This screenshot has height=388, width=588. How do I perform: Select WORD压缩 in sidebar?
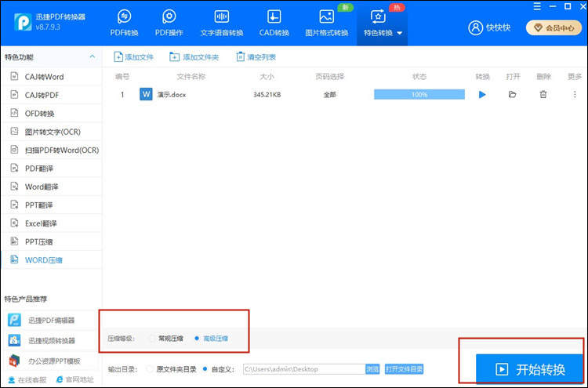point(52,260)
